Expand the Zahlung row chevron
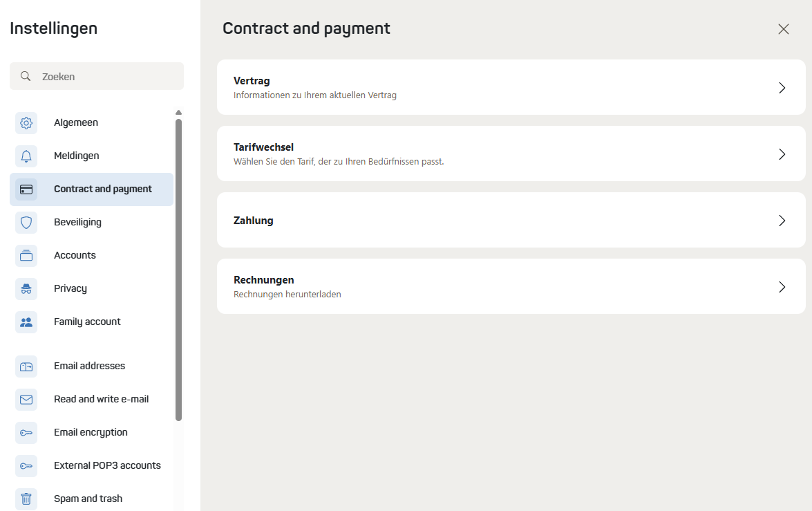The width and height of the screenshot is (812, 511). pos(782,221)
